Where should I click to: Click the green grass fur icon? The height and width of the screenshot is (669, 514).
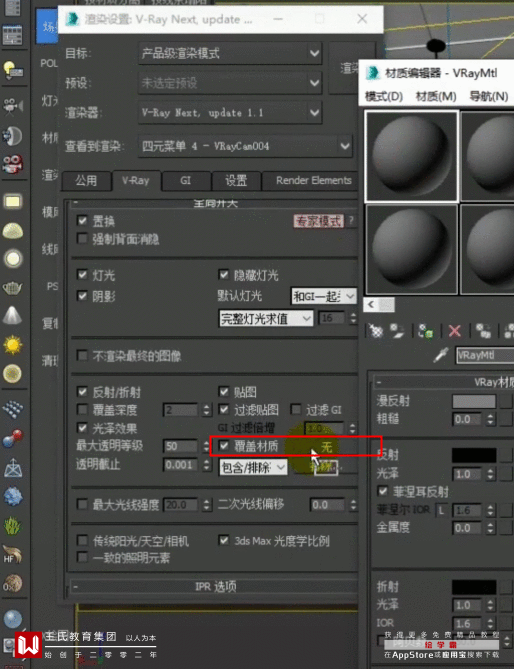tap(12, 526)
